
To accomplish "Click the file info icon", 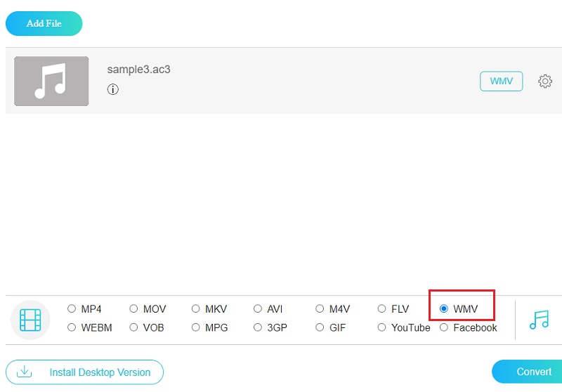I will click(x=112, y=89).
